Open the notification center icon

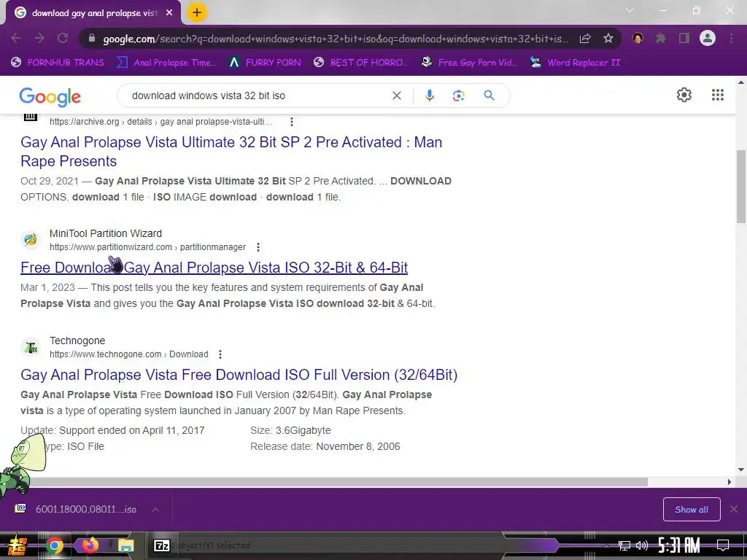click(723, 545)
